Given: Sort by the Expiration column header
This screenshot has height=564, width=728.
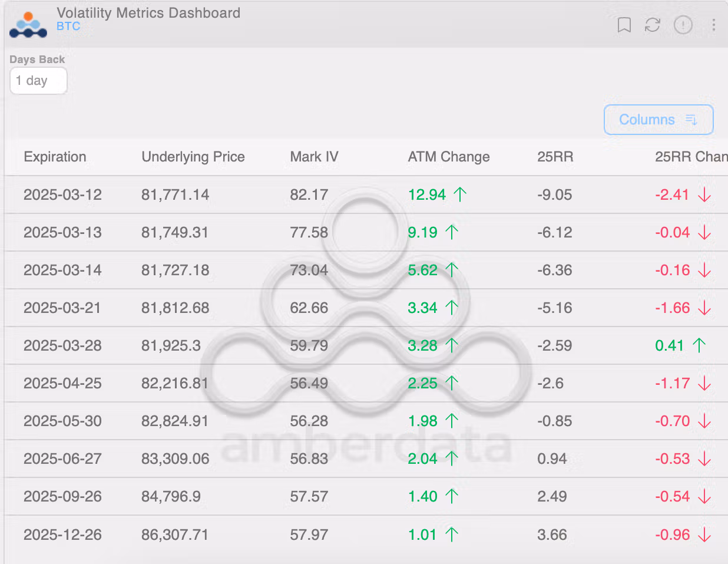Looking at the screenshot, I should click(x=55, y=157).
